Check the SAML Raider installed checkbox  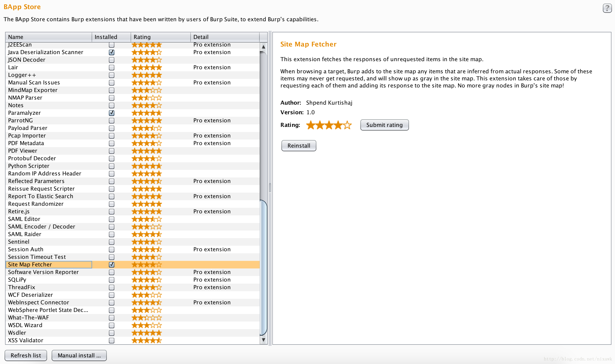112,234
